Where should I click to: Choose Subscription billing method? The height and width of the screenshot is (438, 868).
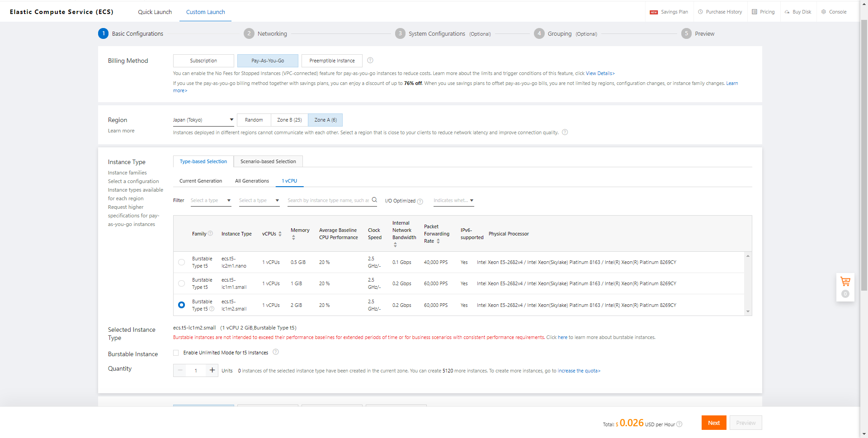203,61
